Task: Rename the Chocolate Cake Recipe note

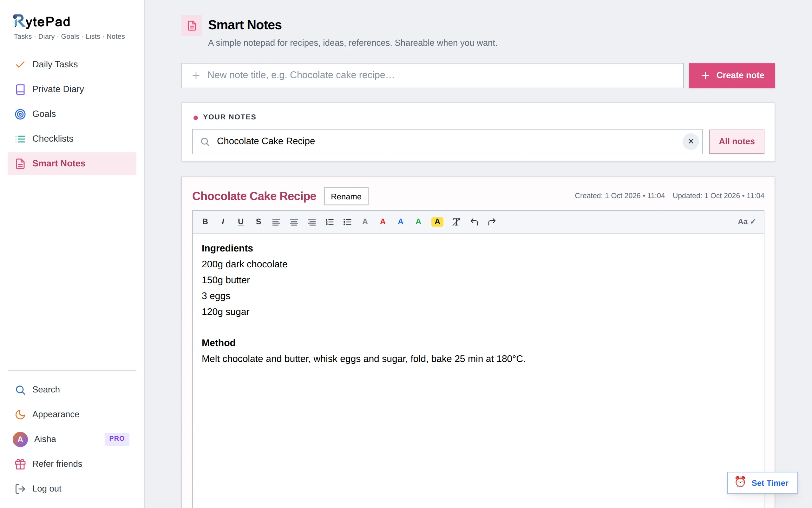Action: (346, 196)
